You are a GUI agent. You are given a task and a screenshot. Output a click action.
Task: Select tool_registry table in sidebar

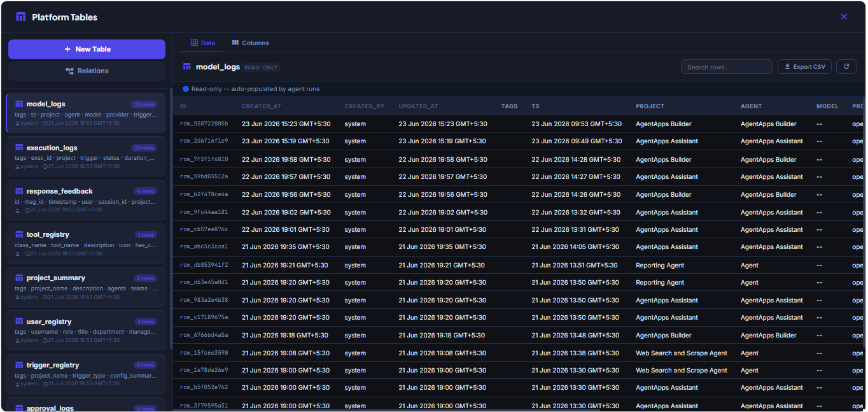click(x=85, y=243)
